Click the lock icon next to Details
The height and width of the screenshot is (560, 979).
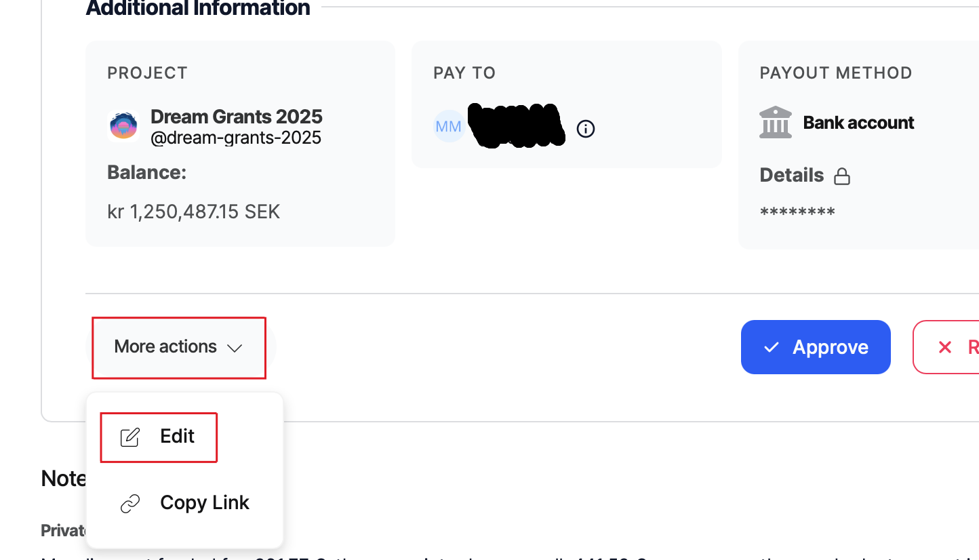coord(841,176)
